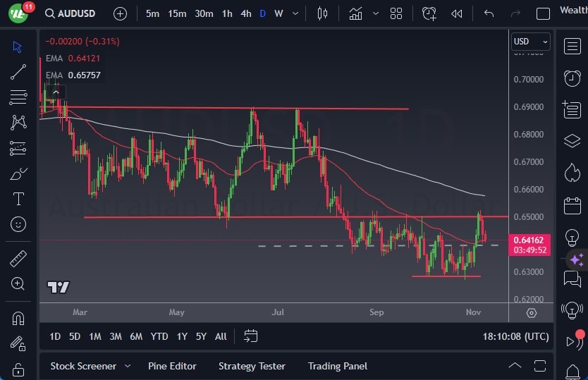Open the alerts clock icon
Screen dimensions: 588x380
(572, 78)
